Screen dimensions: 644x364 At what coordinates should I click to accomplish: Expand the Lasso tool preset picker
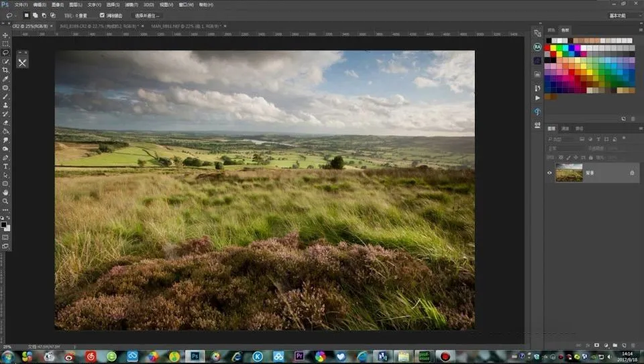point(9,15)
